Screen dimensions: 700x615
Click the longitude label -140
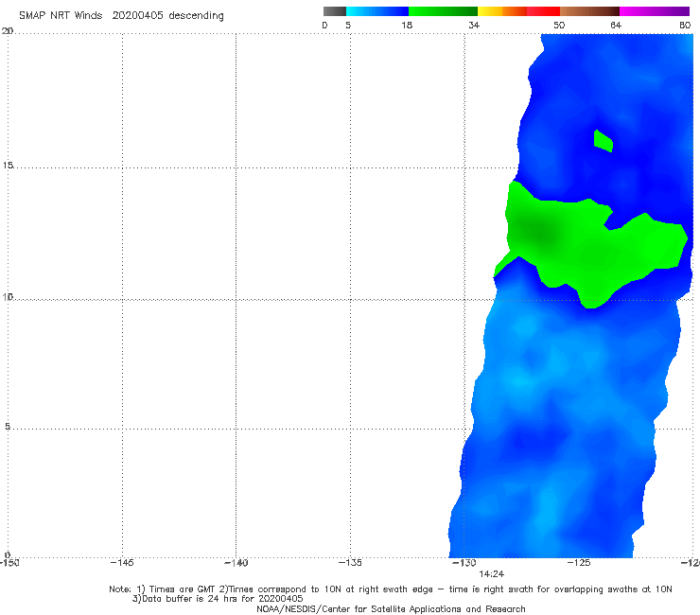[236, 563]
